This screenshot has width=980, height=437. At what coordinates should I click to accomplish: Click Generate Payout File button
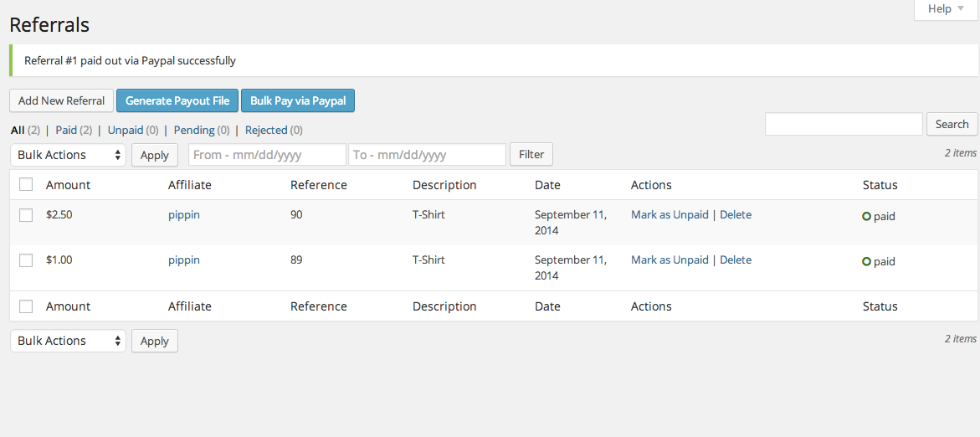177,100
